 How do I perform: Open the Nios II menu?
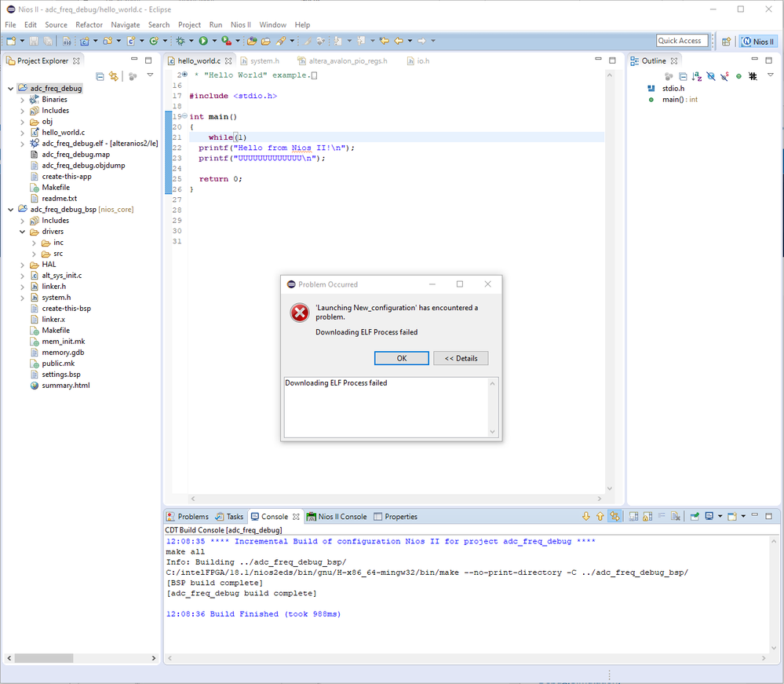point(240,25)
